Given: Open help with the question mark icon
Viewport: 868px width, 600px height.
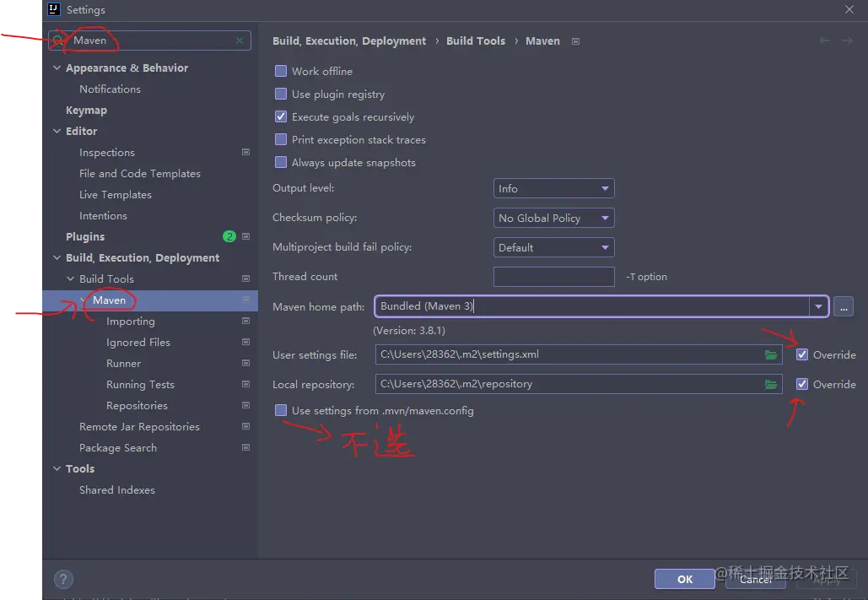Looking at the screenshot, I should [63, 580].
